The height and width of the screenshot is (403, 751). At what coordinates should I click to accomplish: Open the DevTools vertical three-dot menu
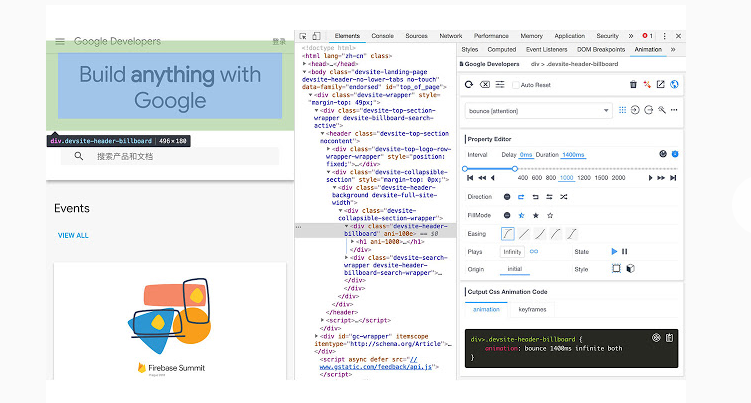(x=664, y=36)
